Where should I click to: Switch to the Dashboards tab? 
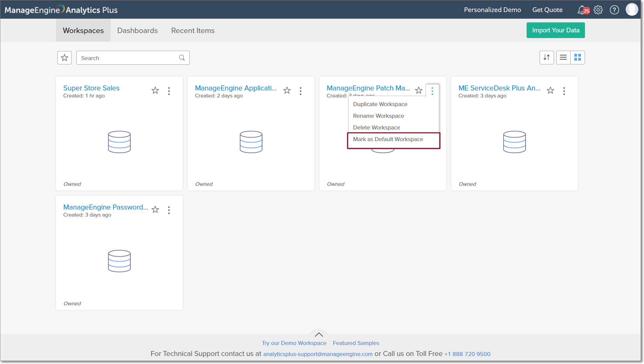click(x=137, y=30)
